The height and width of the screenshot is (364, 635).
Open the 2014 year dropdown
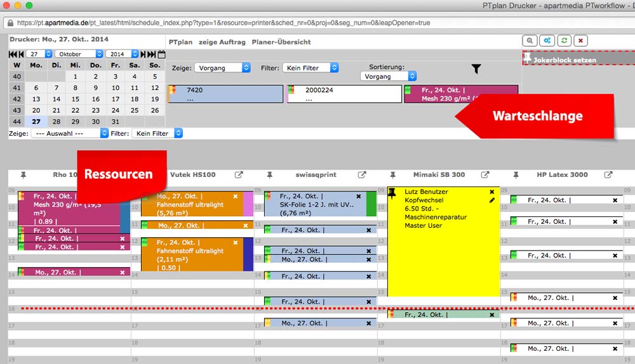[x=122, y=54]
